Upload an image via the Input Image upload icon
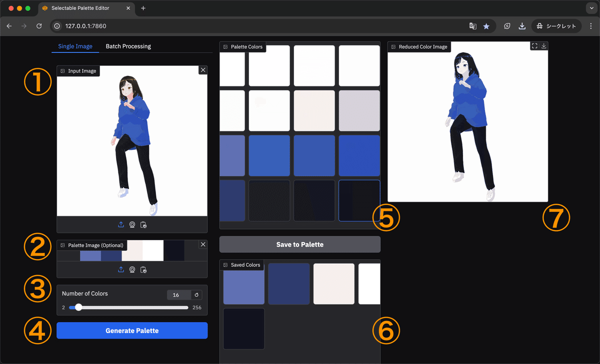This screenshot has width=600, height=364. coord(120,224)
